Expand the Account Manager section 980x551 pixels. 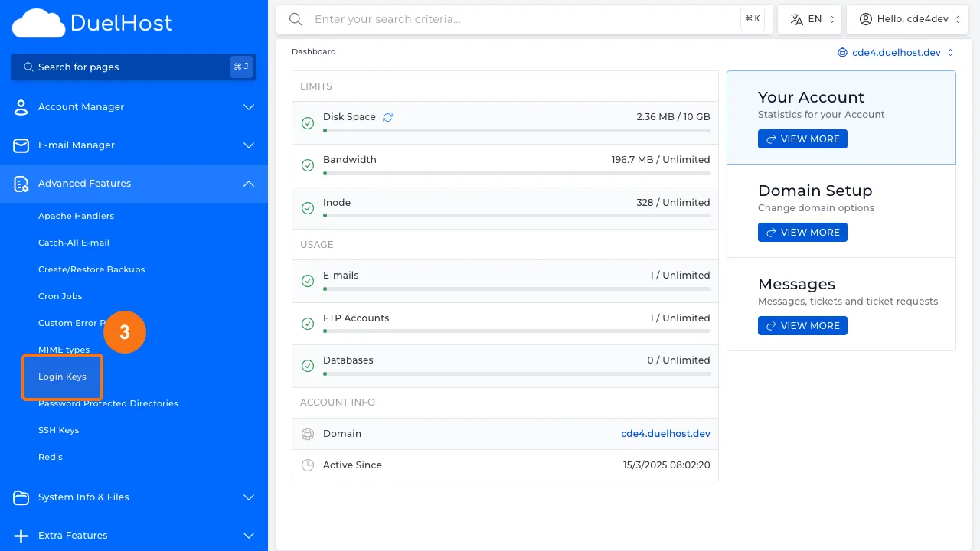click(248, 107)
